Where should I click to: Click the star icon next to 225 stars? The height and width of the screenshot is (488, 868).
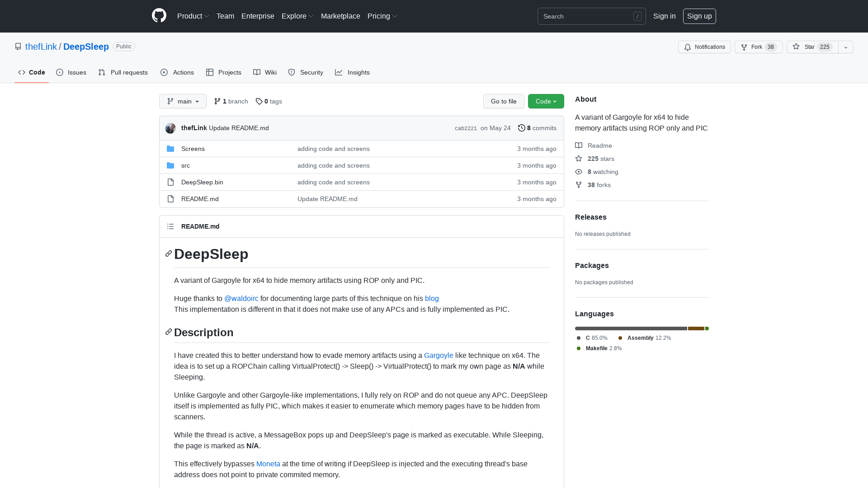click(579, 159)
